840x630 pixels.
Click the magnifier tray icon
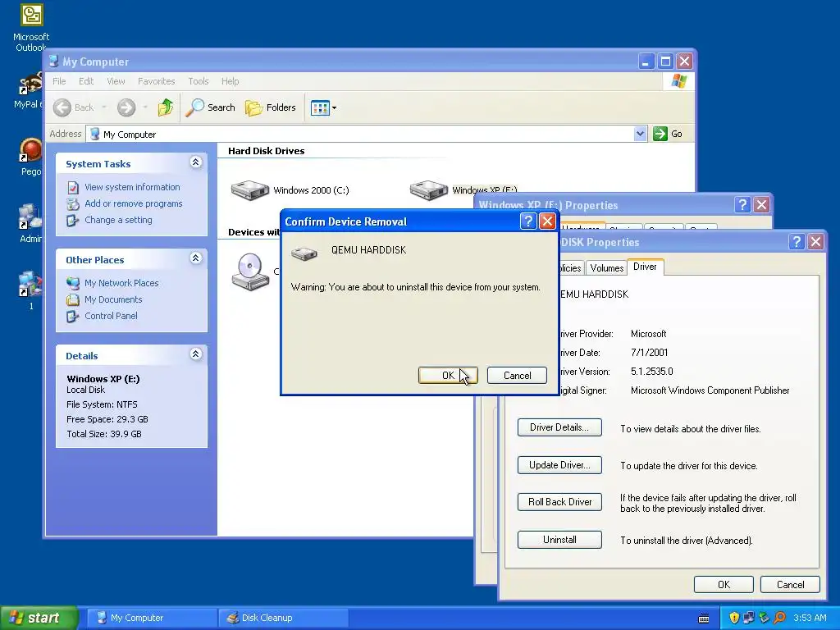tap(779, 618)
